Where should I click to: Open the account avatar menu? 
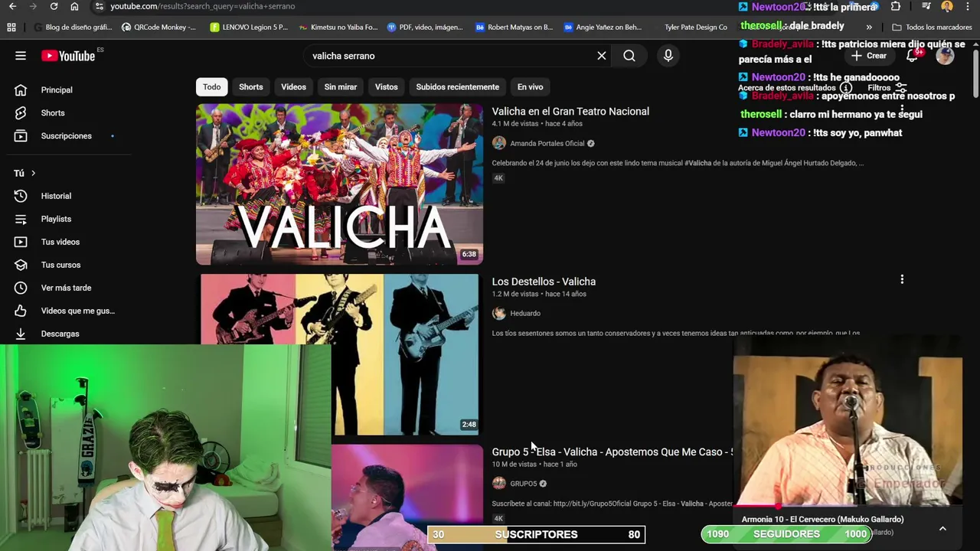coord(945,56)
